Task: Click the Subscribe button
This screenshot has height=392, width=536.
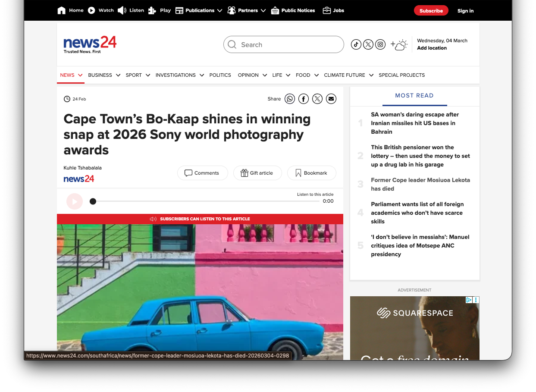Action: (431, 10)
